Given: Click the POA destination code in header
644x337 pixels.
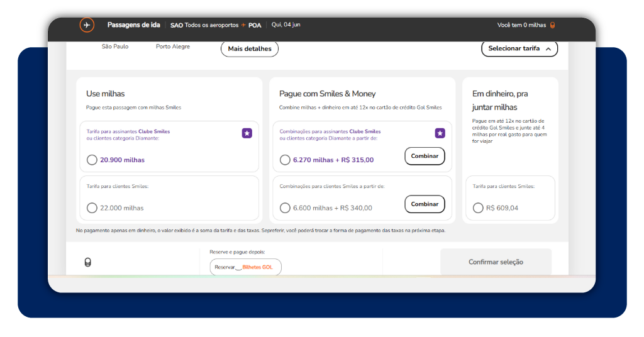Looking at the screenshot, I should [255, 25].
